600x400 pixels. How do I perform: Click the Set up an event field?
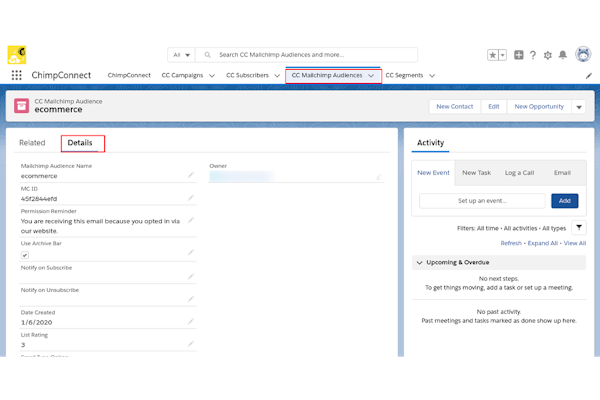481,201
